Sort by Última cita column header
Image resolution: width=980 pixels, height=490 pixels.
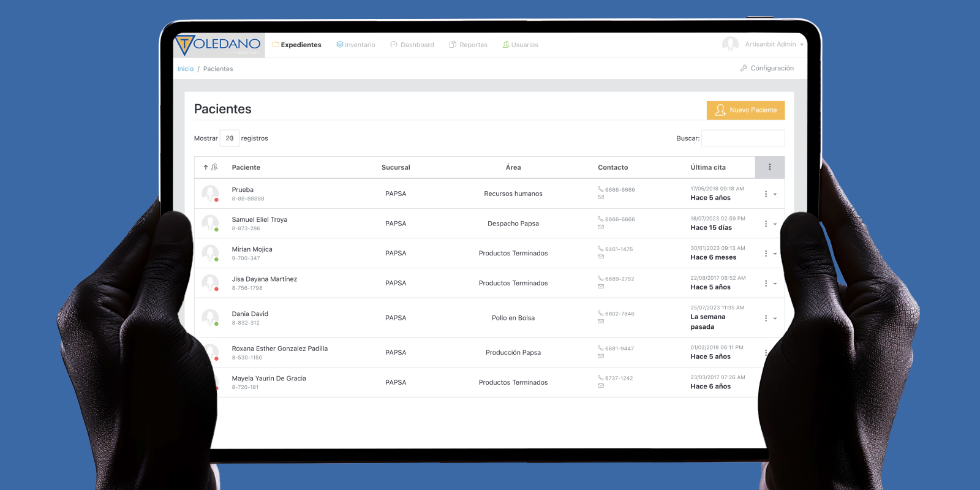708,167
